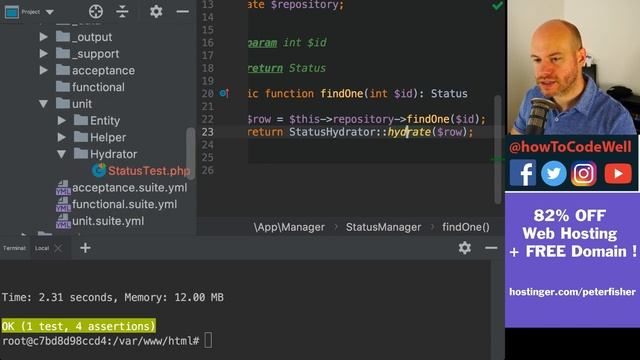Click the override gutter icon on line 20
Viewport: 640px width, 360px height.
pos(224,93)
